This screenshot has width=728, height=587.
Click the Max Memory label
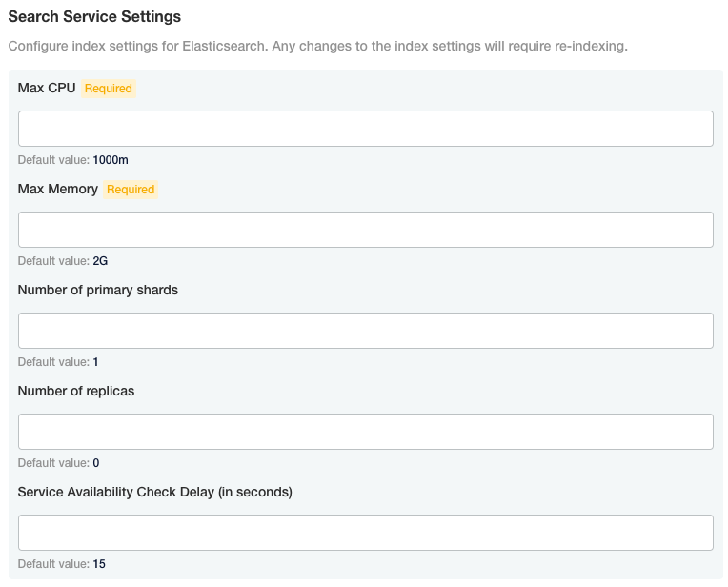point(57,189)
